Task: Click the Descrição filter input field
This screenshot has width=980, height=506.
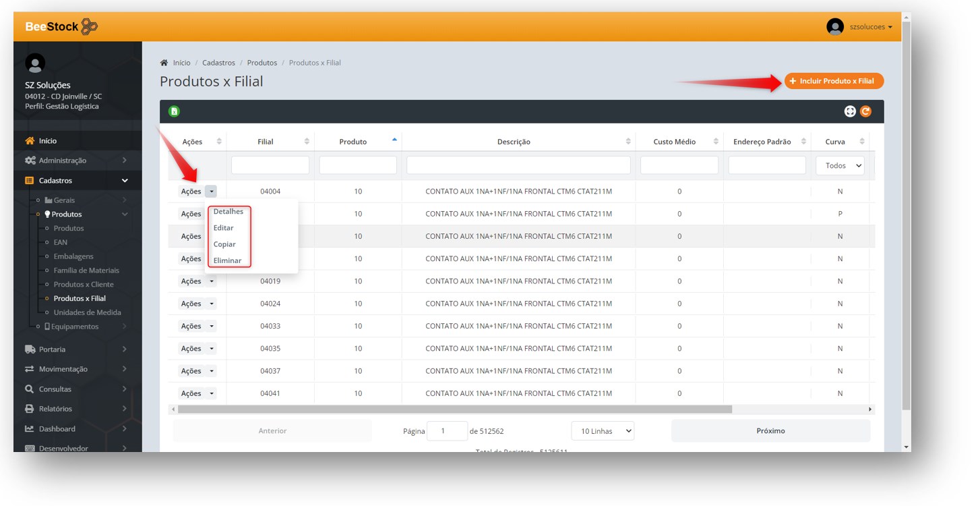Action: tap(518, 165)
